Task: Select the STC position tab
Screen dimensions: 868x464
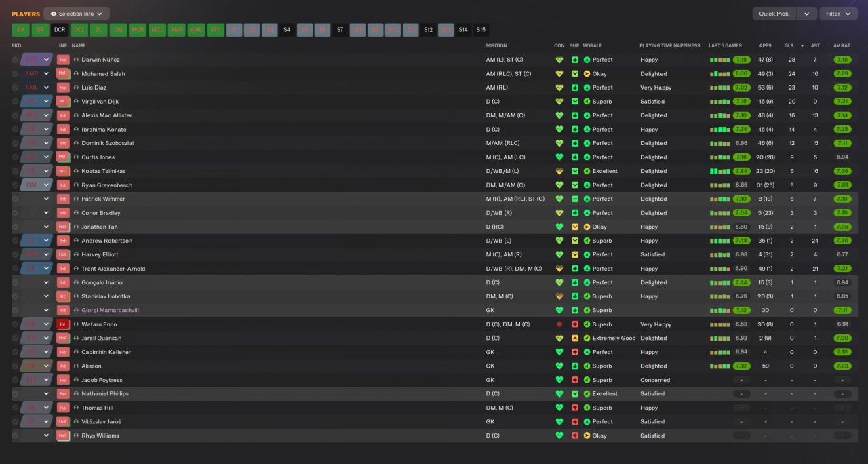Action: pos(216,30)
